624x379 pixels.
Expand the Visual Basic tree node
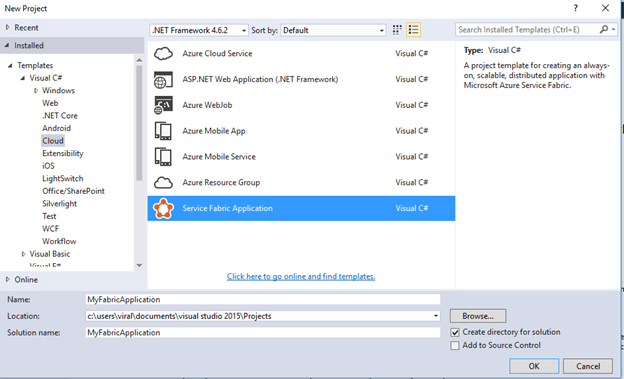coord(23,254)
